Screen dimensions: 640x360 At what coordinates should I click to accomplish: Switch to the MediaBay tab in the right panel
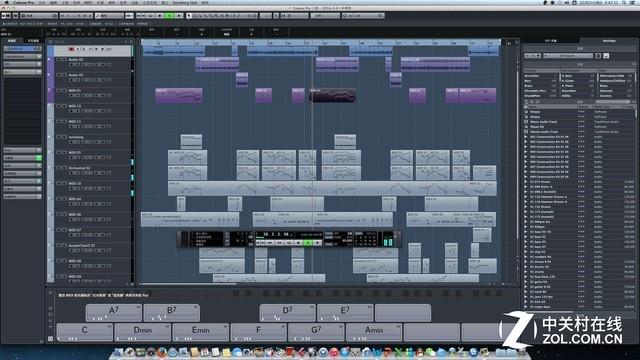coord(609,41)
